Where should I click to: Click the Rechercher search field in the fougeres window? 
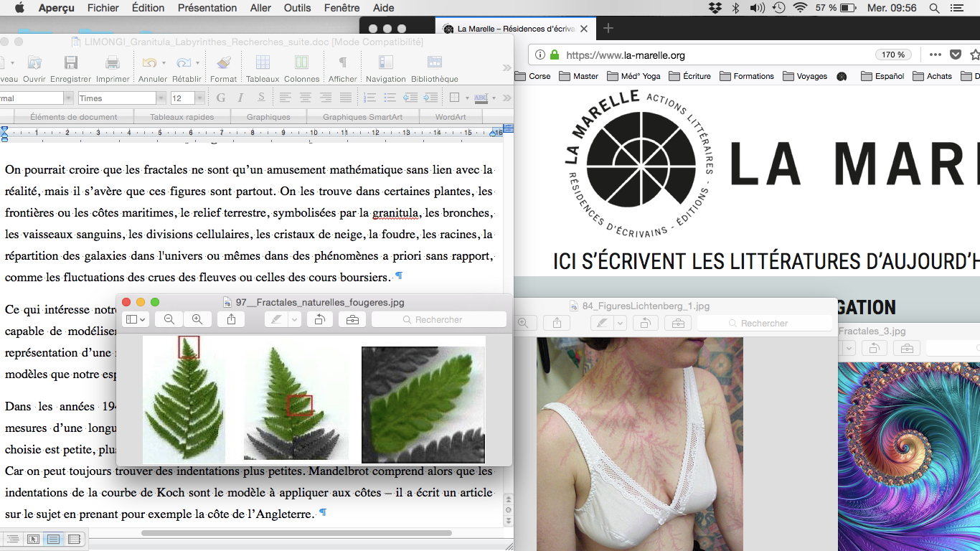[438, 320]
